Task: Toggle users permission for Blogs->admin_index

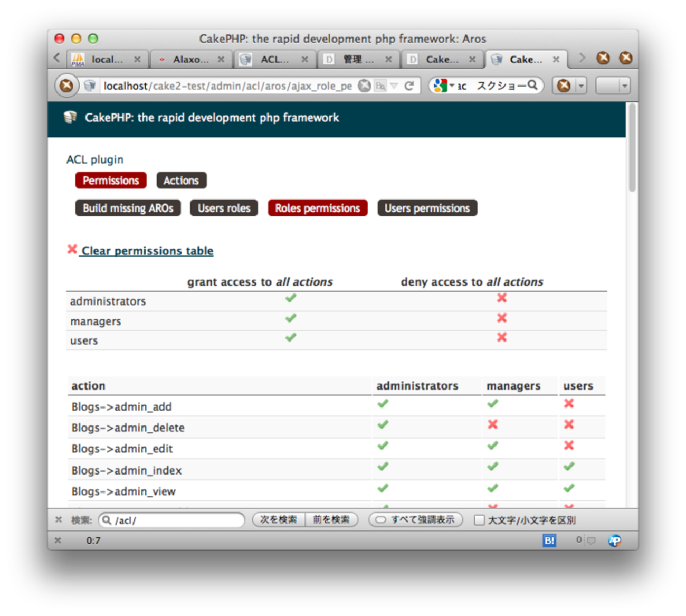Action: 569,467
